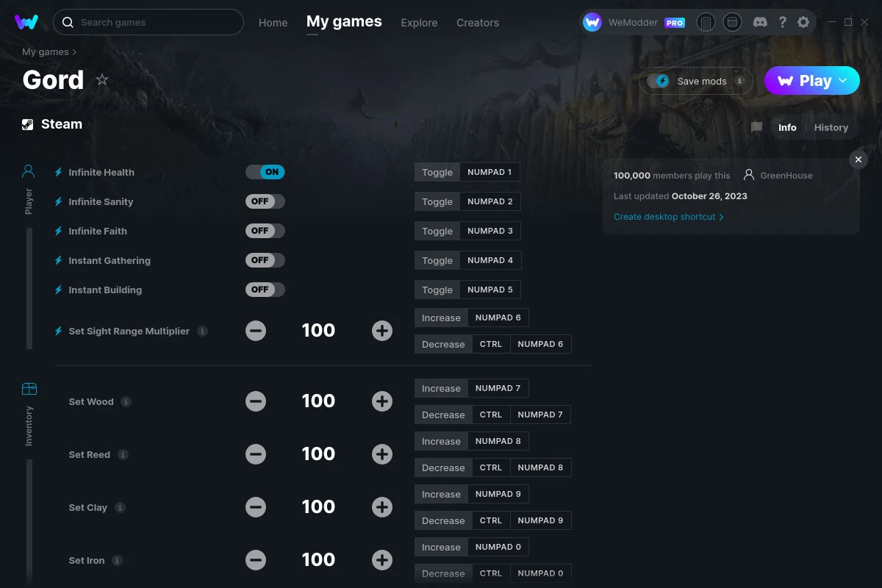The width and height of the screenshot is (882, 588).
Task: Click the Toggle label for Infinite Faith hotkey
Action: 437,231
